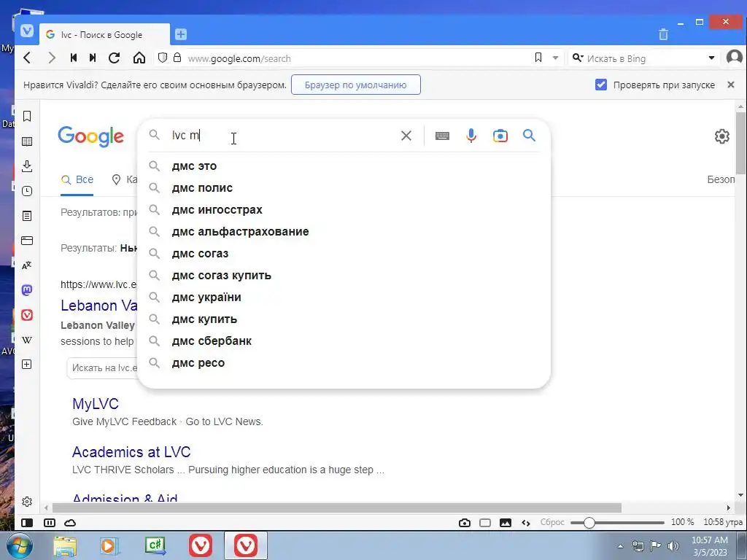Open the Vivaldi web panel icon
The height and width of the screenshot is (560, 747).
pos(27,315)
